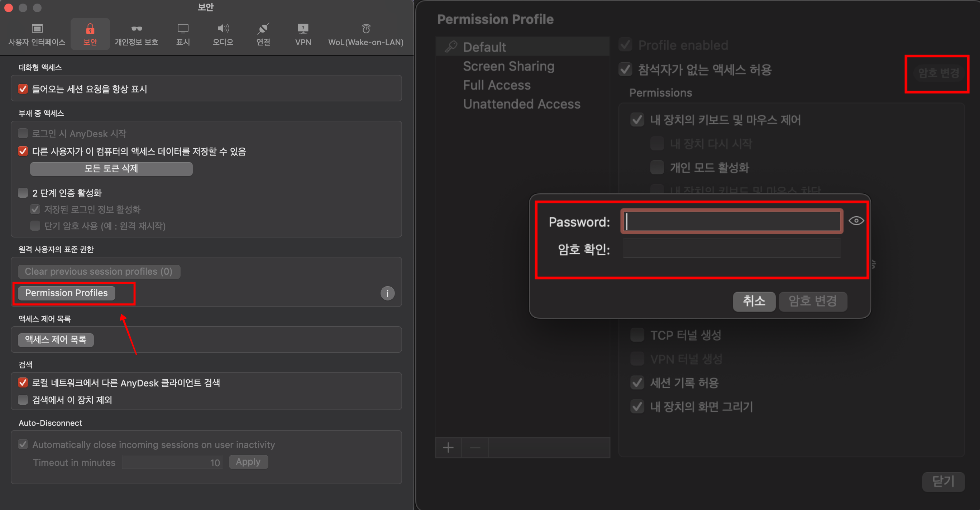
Task: Click the plus button to add profile
Action: (x=448, y=448)
